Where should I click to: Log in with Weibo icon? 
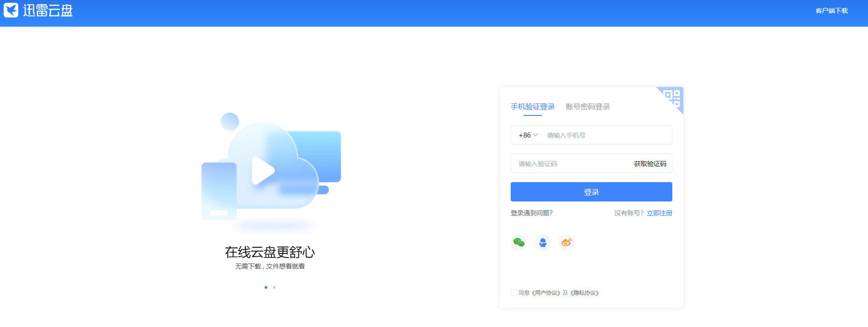tap(567, 242)
